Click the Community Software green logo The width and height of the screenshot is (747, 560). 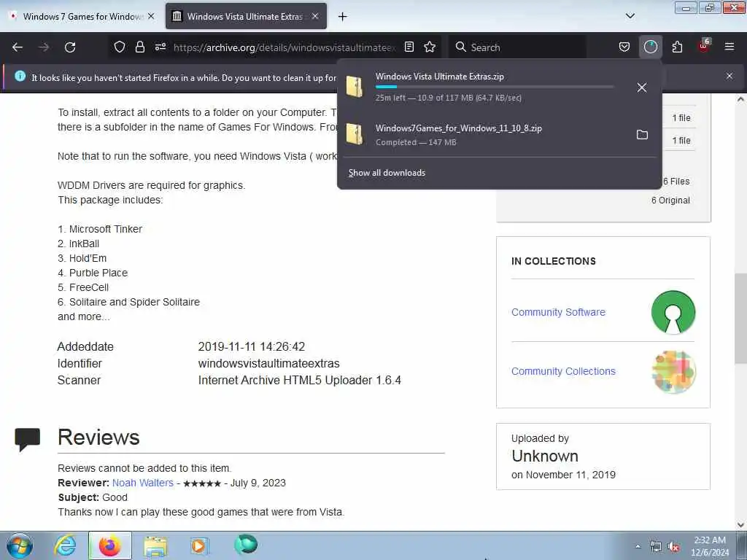pyautogui.click(x=673, y=312)
